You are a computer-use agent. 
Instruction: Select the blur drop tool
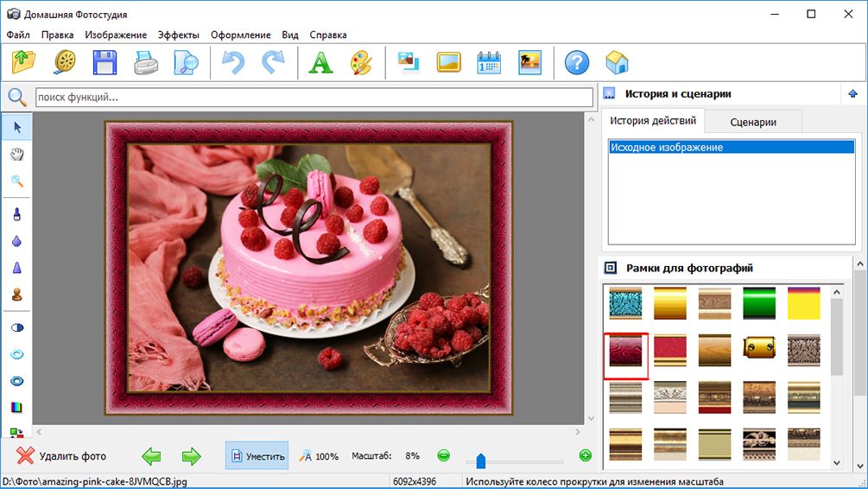[17, 241]
